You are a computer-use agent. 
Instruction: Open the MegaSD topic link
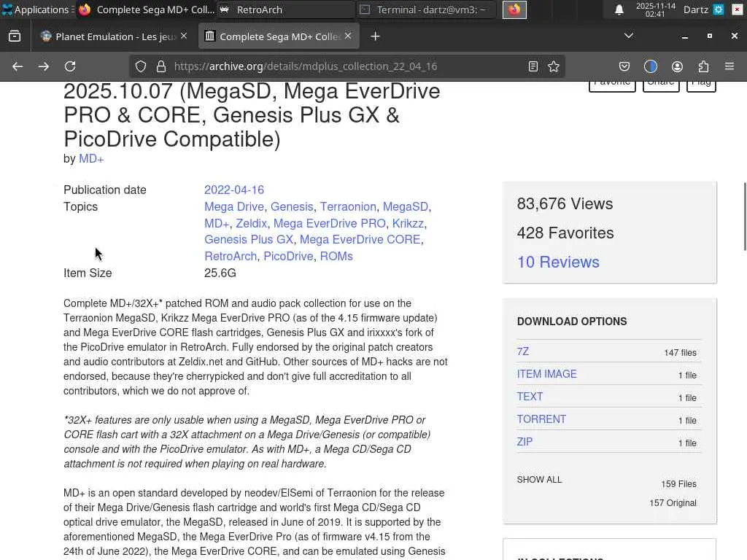point(406,206)
